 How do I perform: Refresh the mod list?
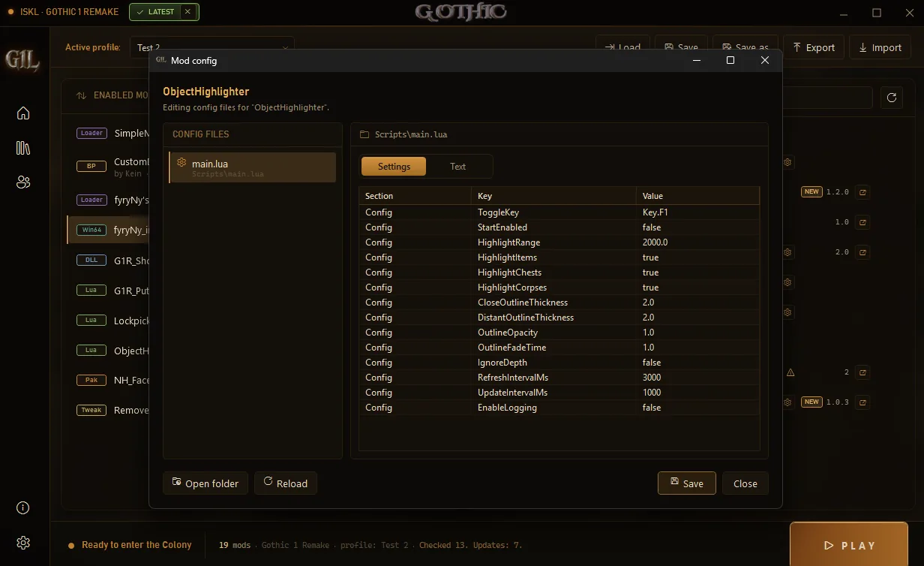[x=892, y=98]
